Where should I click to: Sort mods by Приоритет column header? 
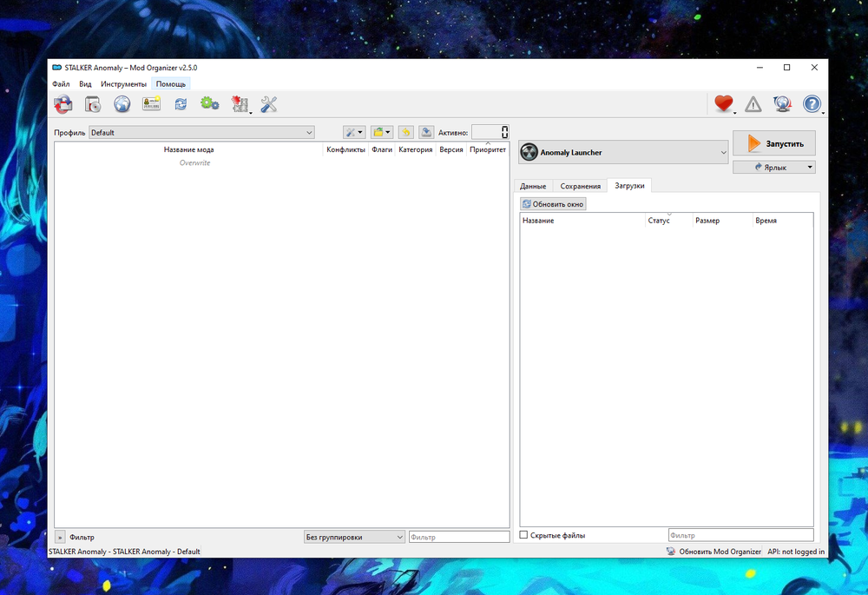(487, 150)
